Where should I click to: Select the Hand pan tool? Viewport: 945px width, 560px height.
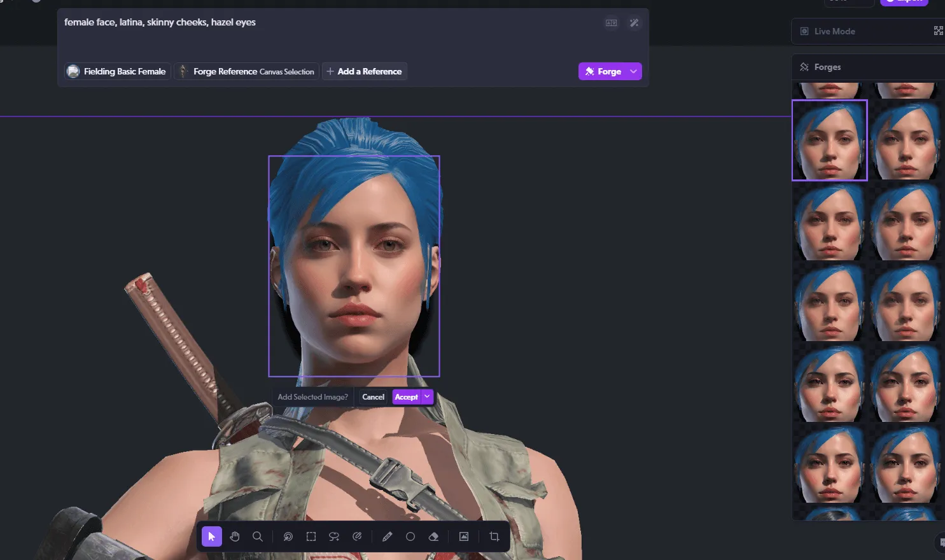235,536
